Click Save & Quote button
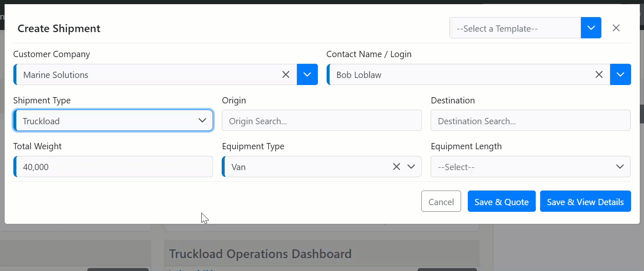Viewport: 644px width, 271px height. [x=501, y=201]
